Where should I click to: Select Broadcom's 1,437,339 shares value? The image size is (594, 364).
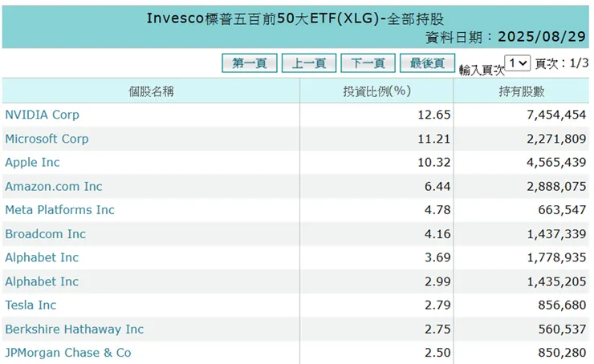tap(556, 234)
